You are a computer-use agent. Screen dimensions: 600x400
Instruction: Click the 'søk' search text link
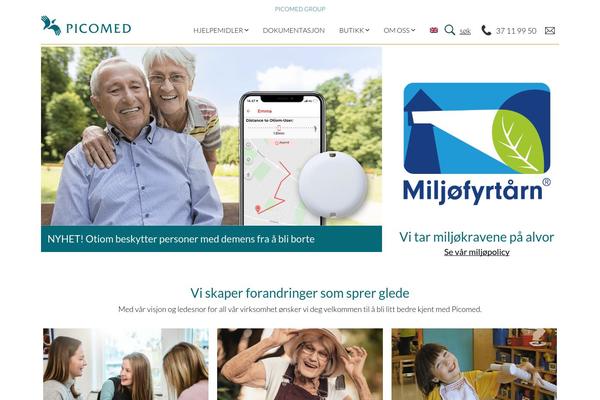(x=465, y=31)
